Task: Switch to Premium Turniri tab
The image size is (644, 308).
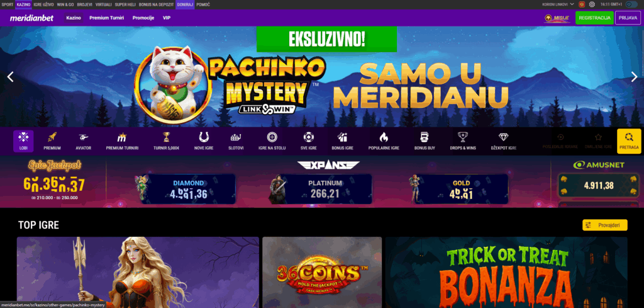Action: [x=106, y=18]
